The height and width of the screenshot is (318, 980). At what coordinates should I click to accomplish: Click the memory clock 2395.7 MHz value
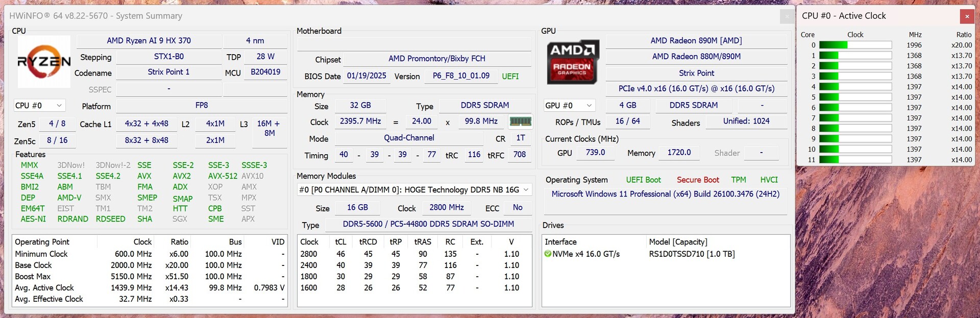(360, 121)
